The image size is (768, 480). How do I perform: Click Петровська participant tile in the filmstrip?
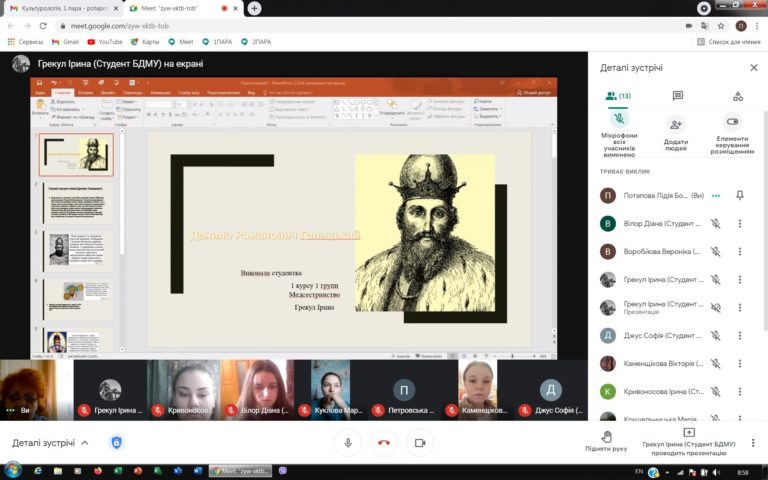tap(403, 391)
